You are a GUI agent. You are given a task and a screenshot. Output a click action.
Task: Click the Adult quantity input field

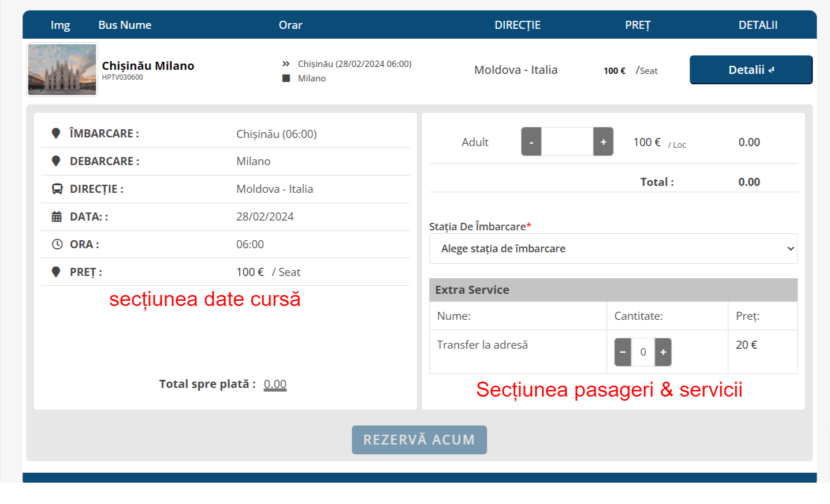click(x=567, y=142)
